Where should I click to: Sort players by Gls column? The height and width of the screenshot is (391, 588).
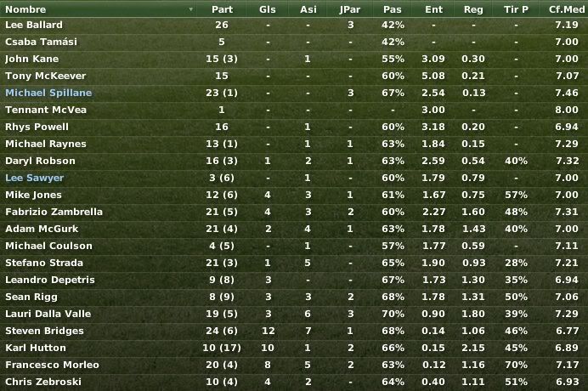(268, 9)
